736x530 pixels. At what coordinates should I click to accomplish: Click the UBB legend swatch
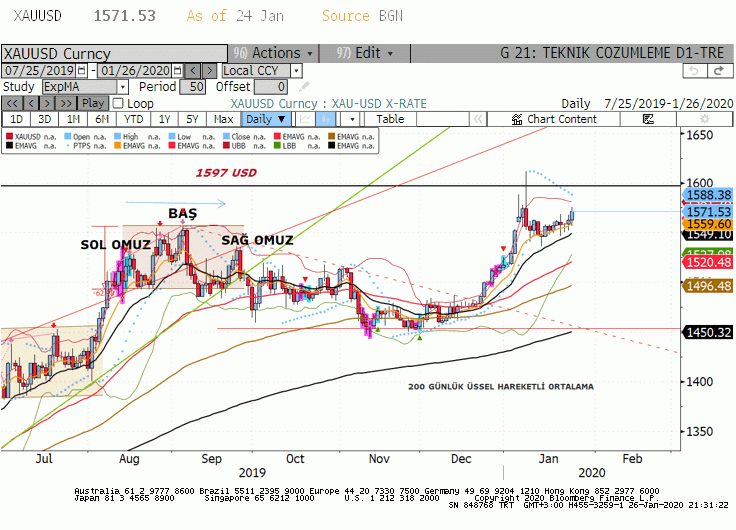pyautogui.click(x=226, y=146)
